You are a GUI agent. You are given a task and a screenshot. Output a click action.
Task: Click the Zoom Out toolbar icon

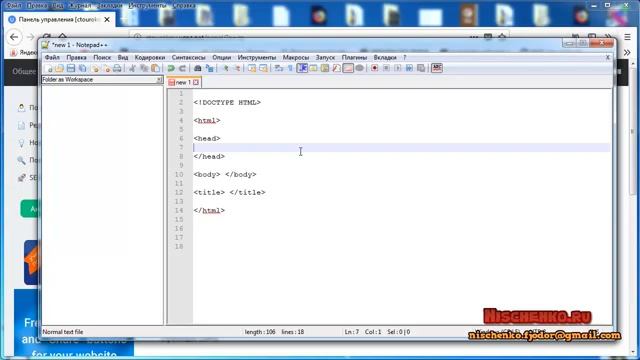[237, 68]
